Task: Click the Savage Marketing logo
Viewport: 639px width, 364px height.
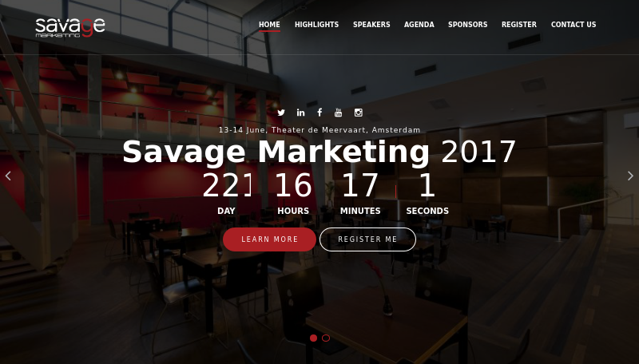Action: pyautogui.click(x=70, y=28)
